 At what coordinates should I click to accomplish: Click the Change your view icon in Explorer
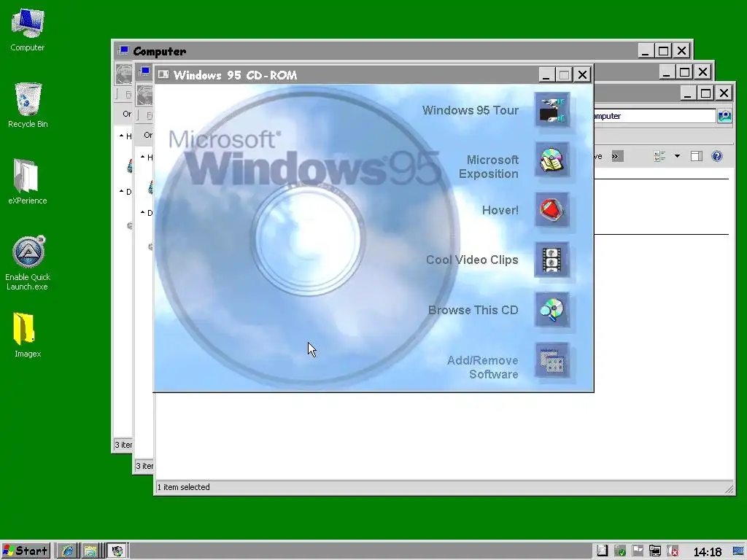pyautogui.click(x=659, y=156)
